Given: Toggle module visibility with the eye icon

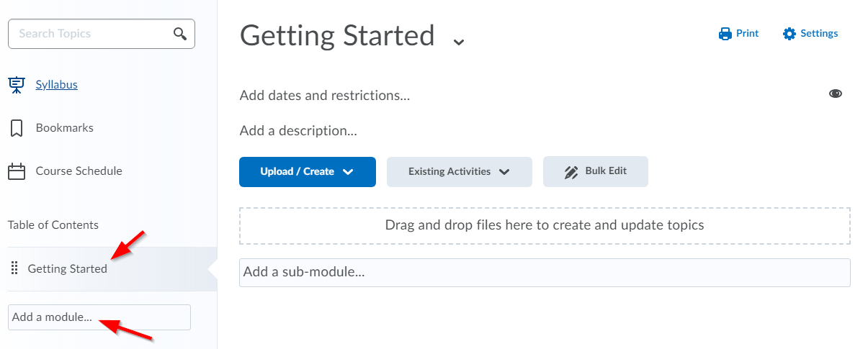Looking at the screenshot, I should click(x=836, y=94).
